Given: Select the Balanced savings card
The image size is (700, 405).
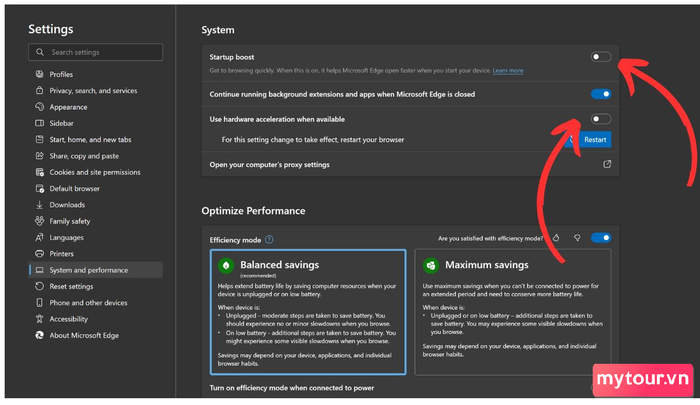Looking at the screenshot, I should coord(308,312).
